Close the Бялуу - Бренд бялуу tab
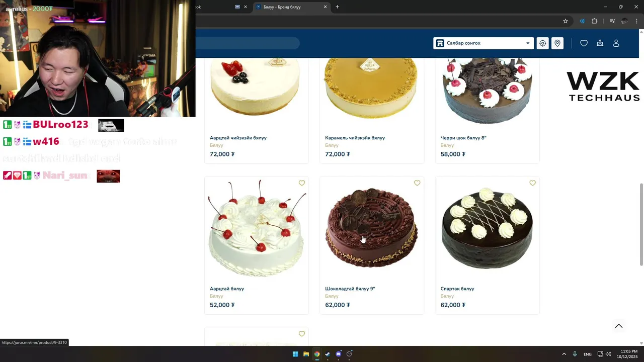 point(325,7)
